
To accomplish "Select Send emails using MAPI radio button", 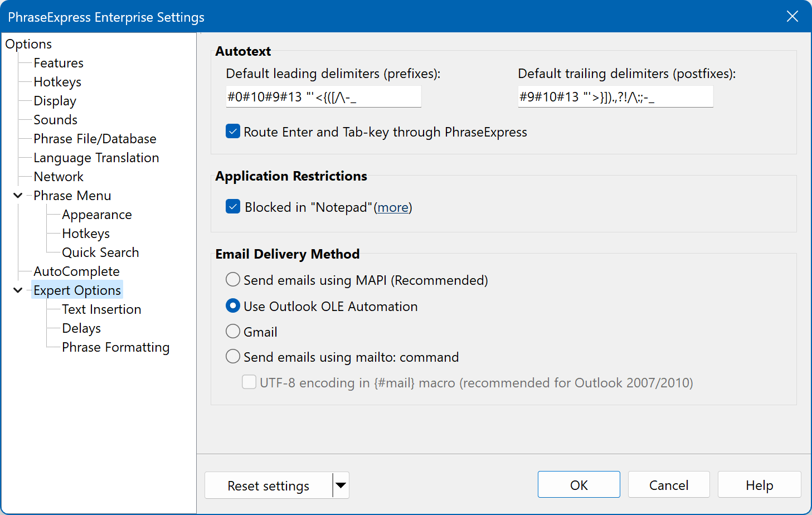I will point(233,279).
